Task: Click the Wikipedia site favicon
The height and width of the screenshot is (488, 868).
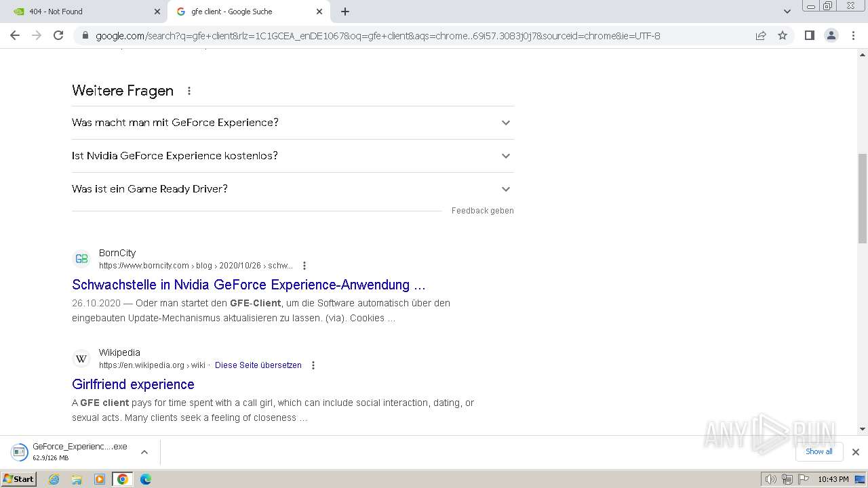Action: 81,359
